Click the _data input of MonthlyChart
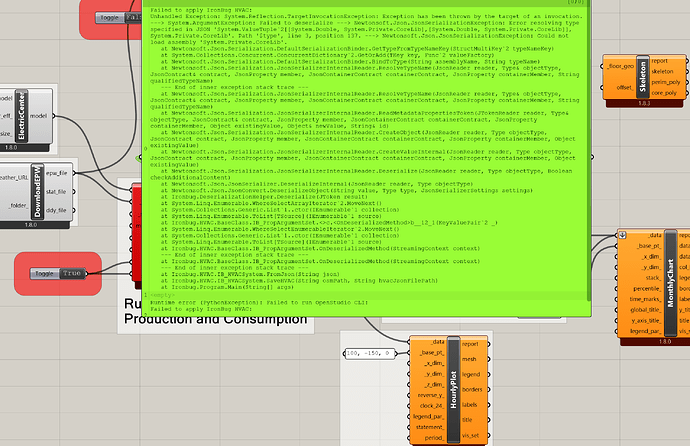 [x=654, y=235]
